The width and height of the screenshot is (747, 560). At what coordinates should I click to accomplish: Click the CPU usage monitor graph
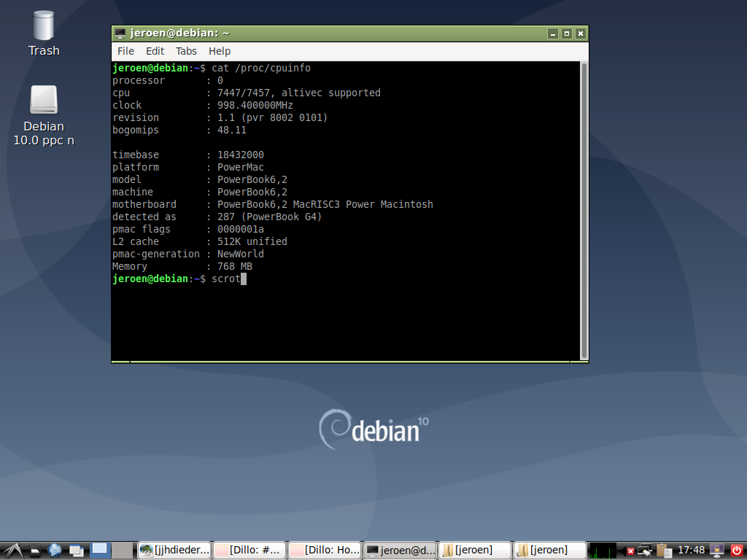603,551
